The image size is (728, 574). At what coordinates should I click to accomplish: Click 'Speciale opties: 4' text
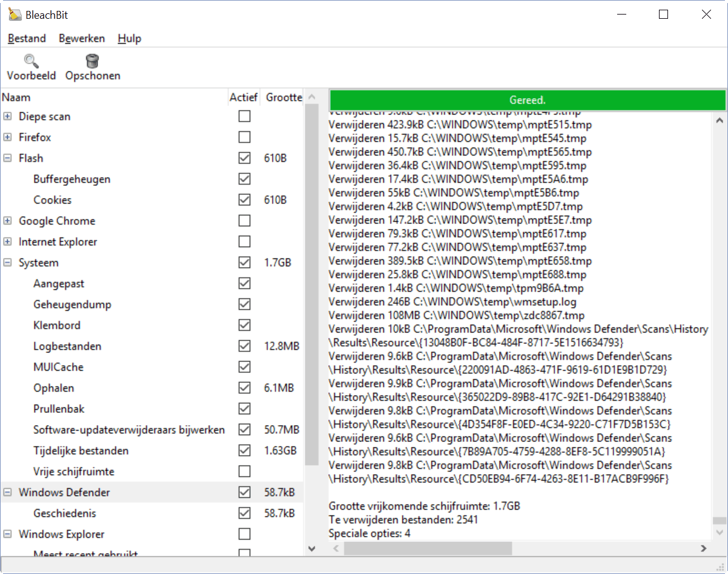pyautogui.click(x=369, y=533)
